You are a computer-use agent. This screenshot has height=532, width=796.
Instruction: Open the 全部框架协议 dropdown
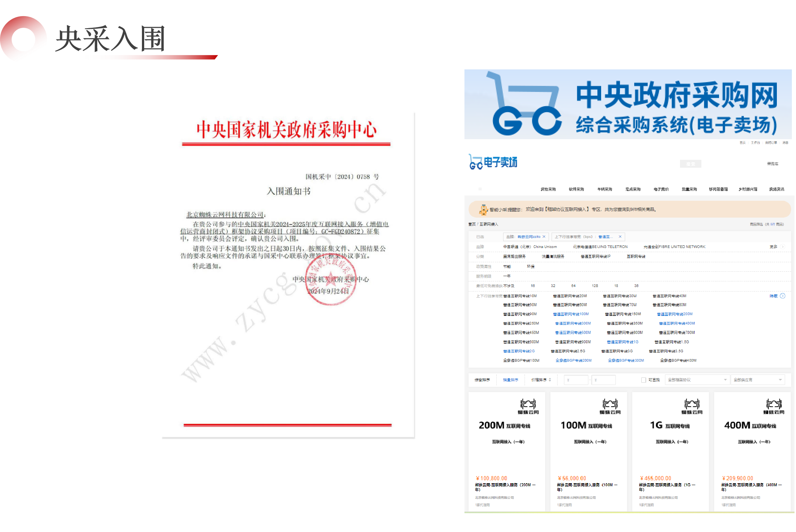(697, 380)
